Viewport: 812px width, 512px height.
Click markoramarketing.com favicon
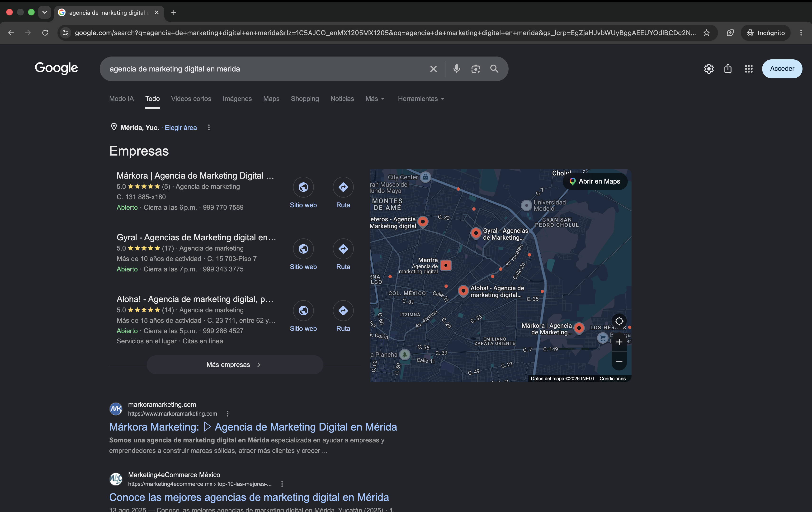[116, 409]
